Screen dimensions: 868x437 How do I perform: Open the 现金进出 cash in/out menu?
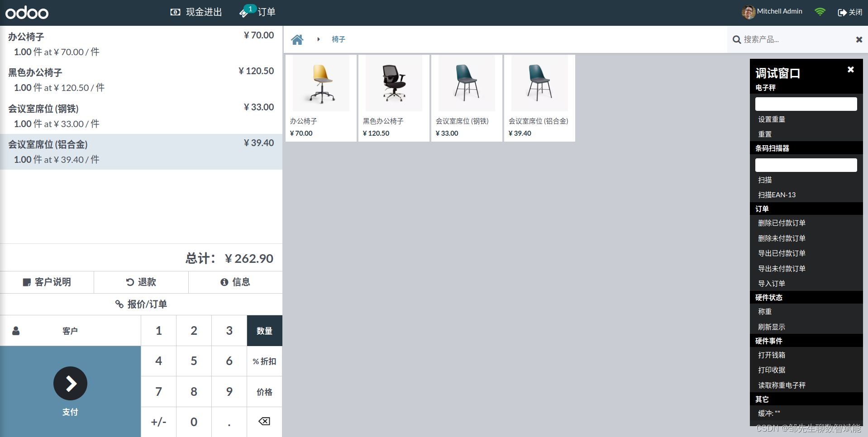click(196, 12)
